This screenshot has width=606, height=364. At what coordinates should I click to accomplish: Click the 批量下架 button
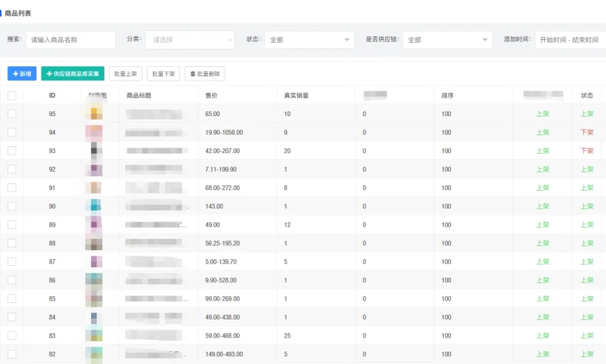click(163, 73)
